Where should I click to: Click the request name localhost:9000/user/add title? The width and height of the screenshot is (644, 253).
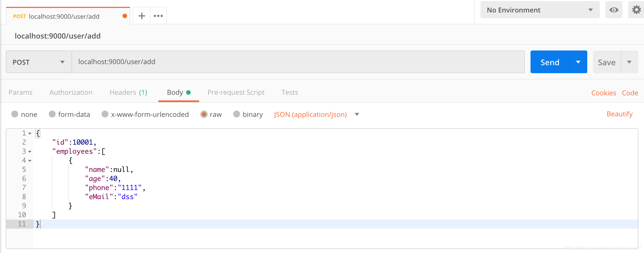click(x=58, y=36)
